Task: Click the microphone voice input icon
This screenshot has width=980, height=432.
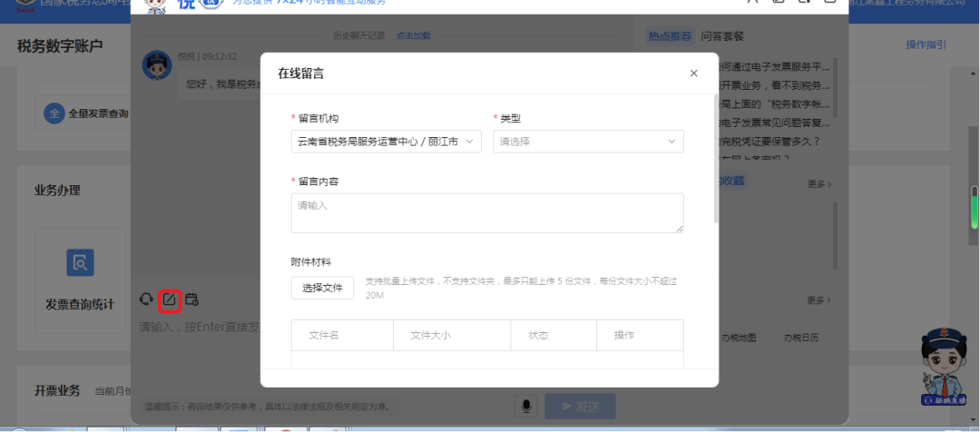Action: click(x=526, y=407)
